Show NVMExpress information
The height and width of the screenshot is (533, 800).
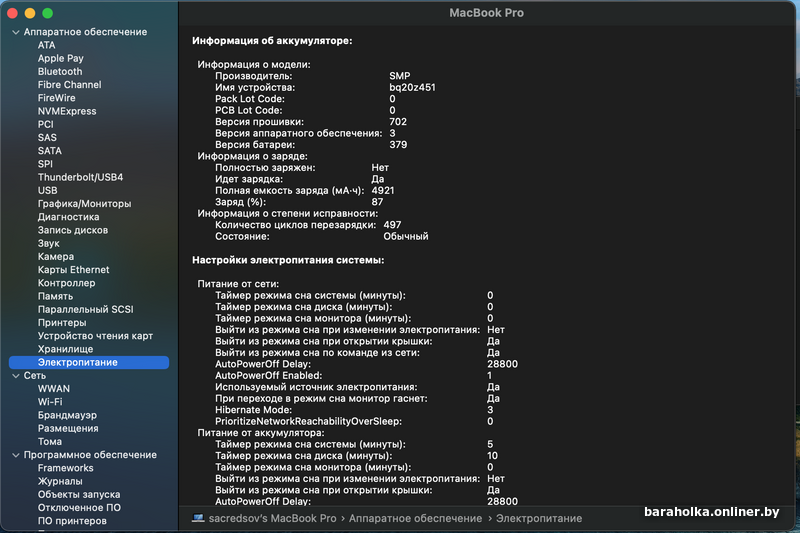click(x=67, y=111)
